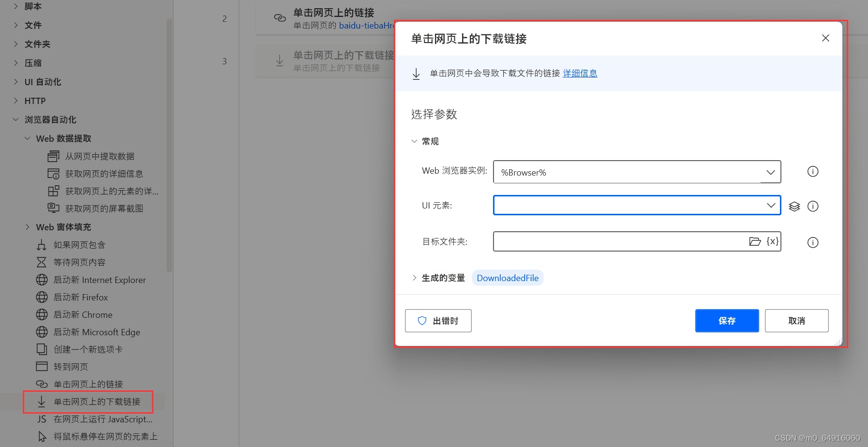Click the 保存 button
The image size is (868, 447).
click(727, 321)
